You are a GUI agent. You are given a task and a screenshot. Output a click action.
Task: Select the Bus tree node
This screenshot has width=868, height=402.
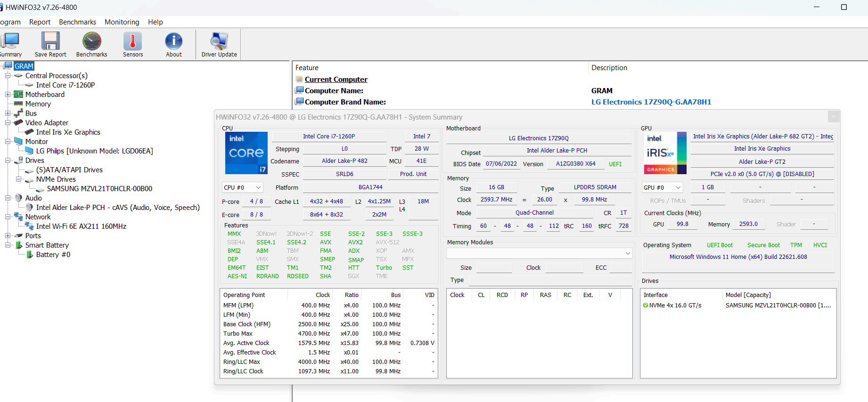tap(31, 113)
